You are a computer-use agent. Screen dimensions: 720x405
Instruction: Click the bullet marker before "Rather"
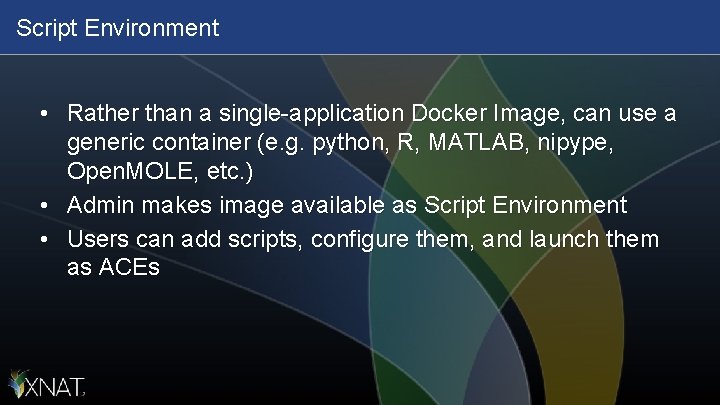pyautogui.click(x=46, y=115)
